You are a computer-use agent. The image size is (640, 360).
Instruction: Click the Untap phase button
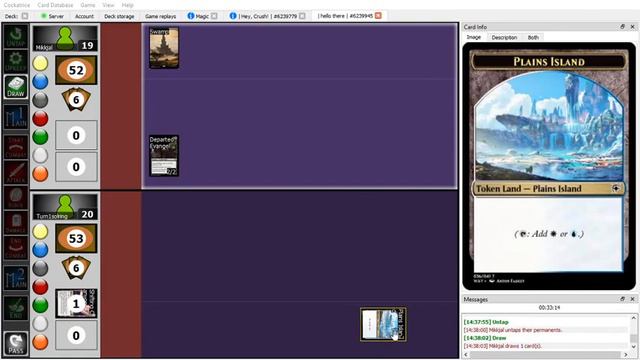16,36
